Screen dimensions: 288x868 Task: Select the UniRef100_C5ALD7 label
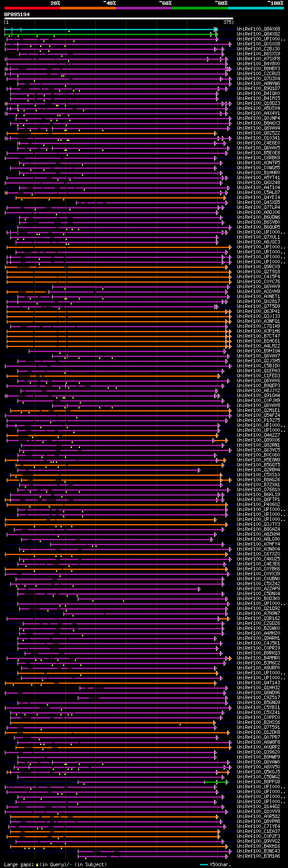click(x=258, y=193)
